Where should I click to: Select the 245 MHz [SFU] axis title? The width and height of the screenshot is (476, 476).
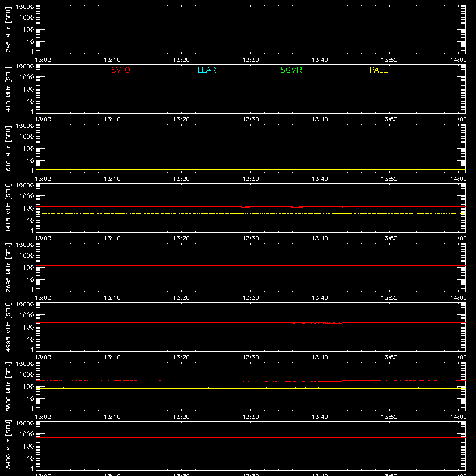point(8,29)
